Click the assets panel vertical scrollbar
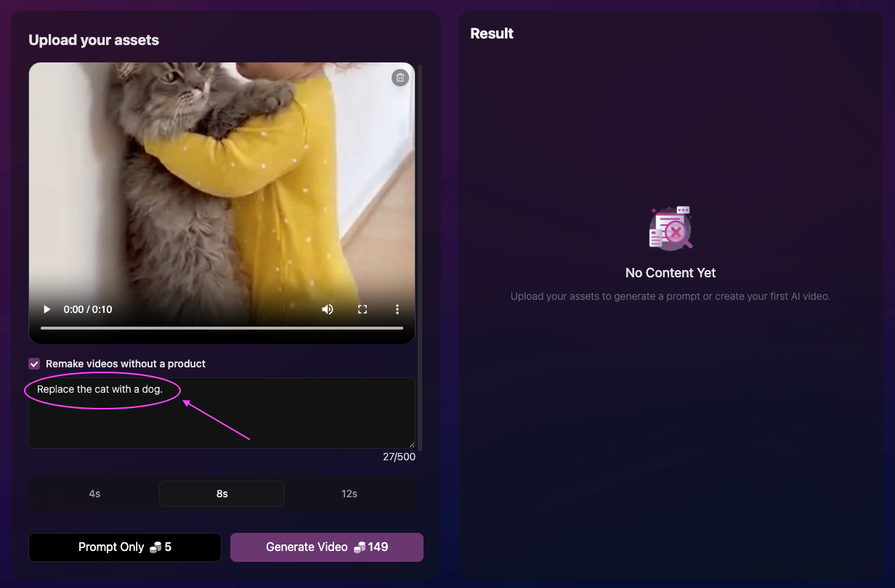 pyautogui.click(x=420, y=254)
